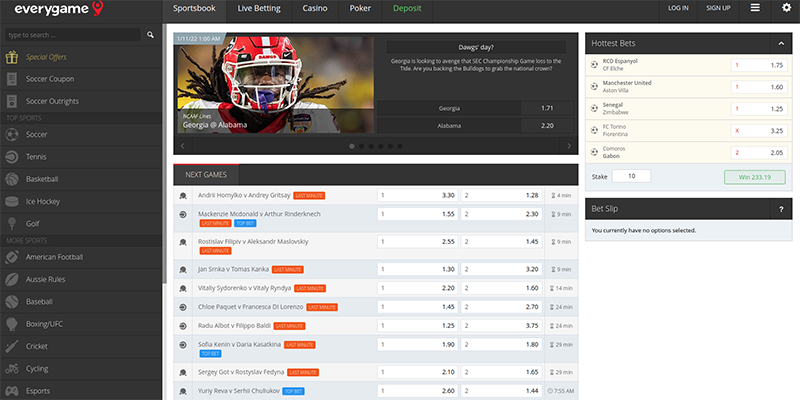
Task: Open Yuriy Reva v Serhii Chulukov match
Action: tap(239, 391)
